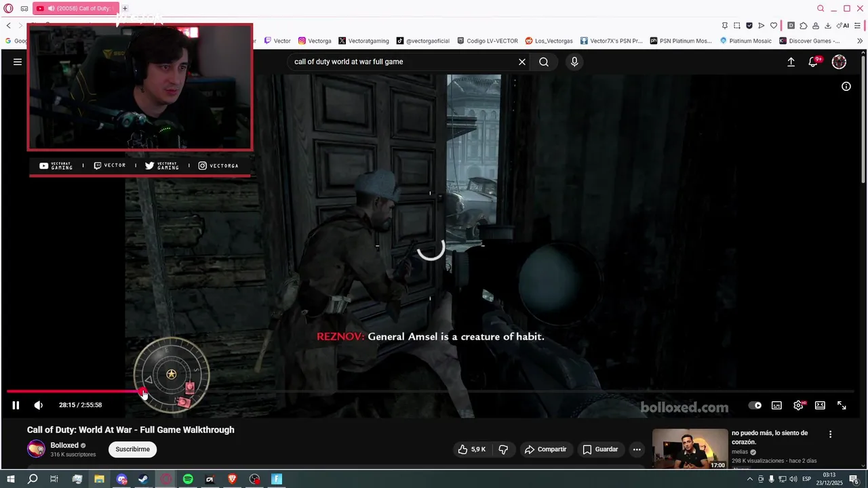Screen dimensions: 868x488
Task: Expand hidden bookmarks with double chevron
Action: coord(861,41)
